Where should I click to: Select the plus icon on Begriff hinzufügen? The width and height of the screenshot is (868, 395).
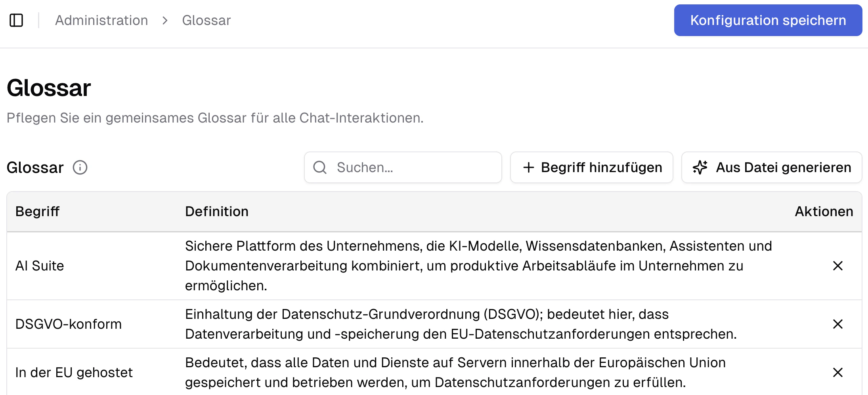[529, 167]
